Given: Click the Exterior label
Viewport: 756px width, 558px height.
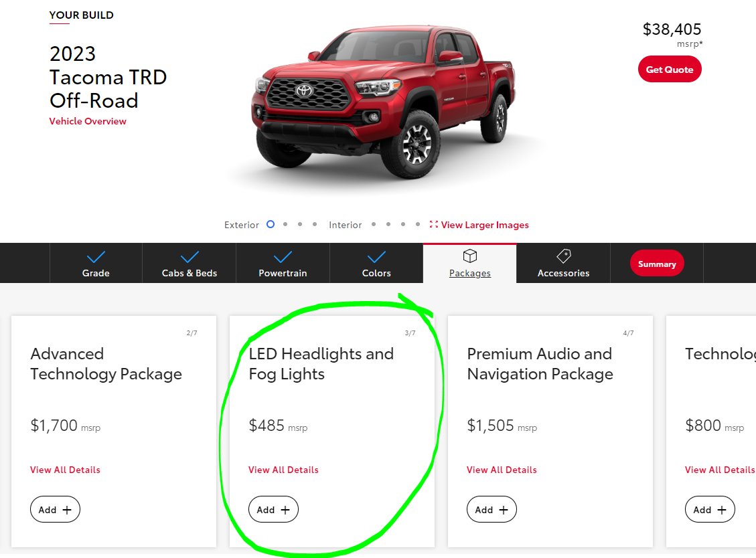Looking at the screenshot, I should click(x=242, y=225).
